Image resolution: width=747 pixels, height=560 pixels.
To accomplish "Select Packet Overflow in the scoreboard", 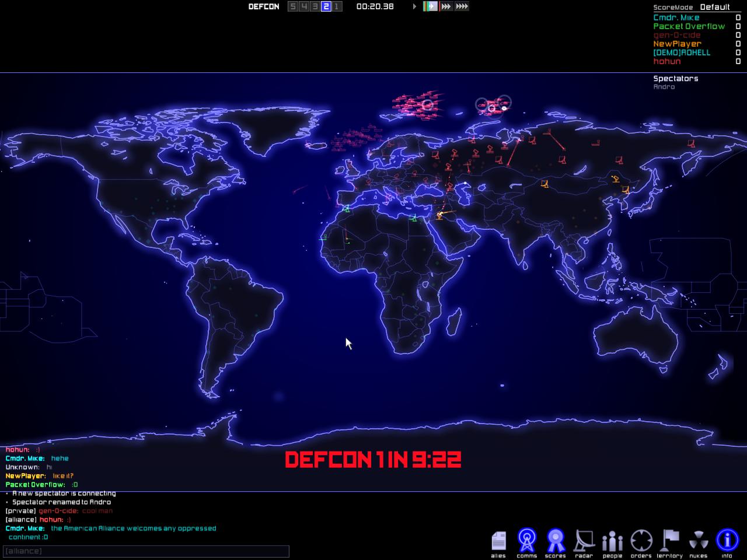I will pyautogui.click(x=689, y=26).
